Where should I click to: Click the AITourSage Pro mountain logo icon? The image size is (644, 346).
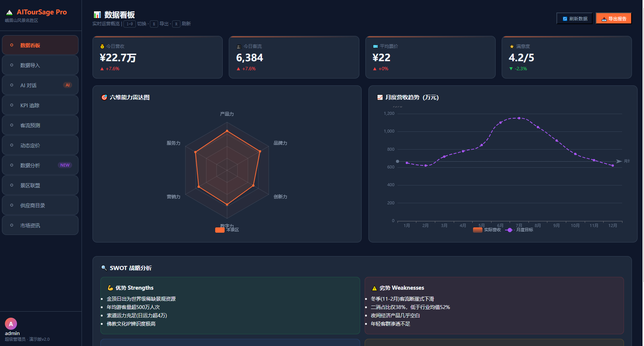[9, 12]
